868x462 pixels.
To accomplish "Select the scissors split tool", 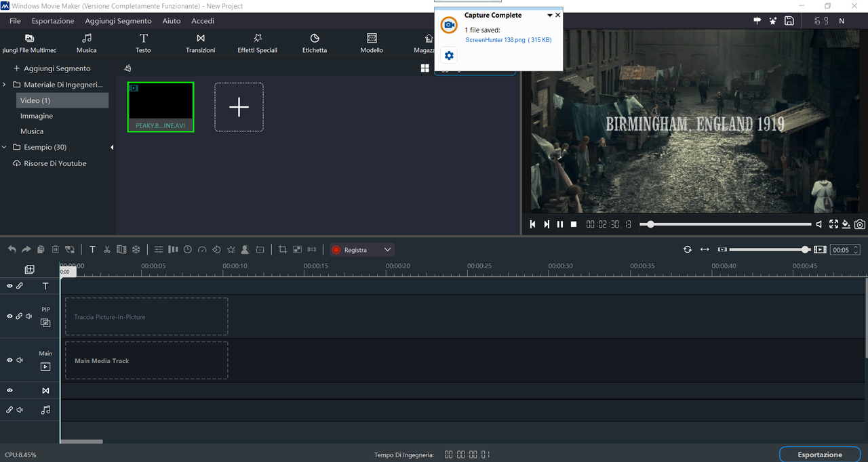I will coord(107,249).
